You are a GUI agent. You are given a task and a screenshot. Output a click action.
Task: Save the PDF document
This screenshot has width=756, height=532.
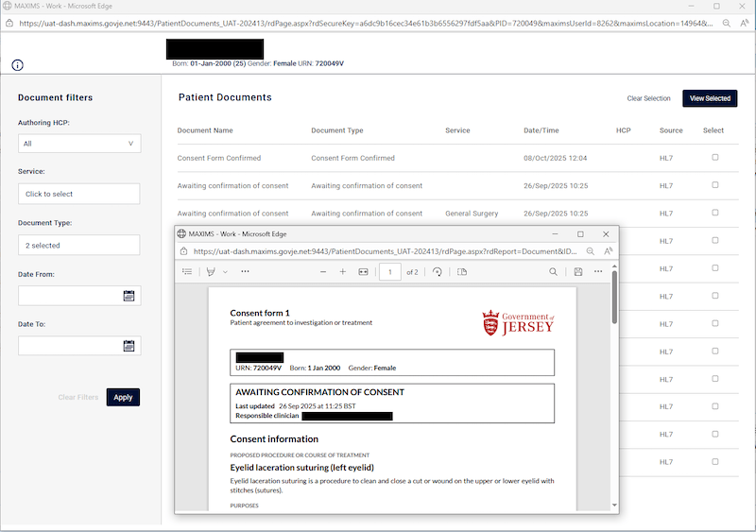click(578, 272)
